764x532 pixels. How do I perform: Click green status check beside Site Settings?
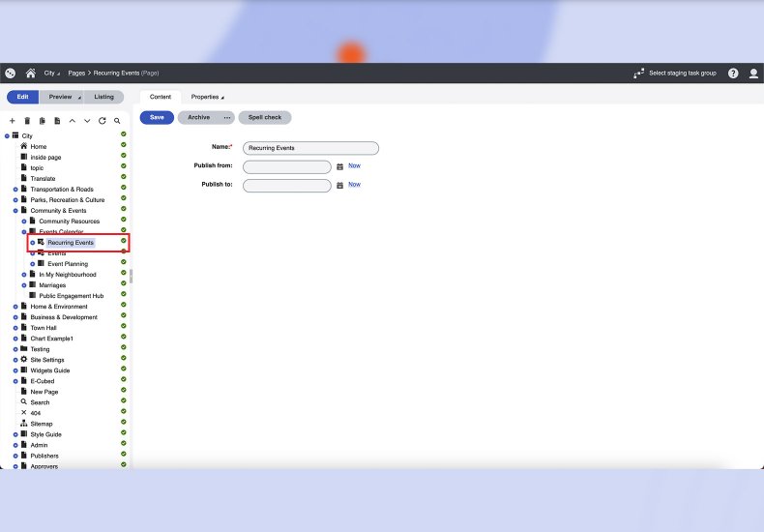click(x=124, y=359)
